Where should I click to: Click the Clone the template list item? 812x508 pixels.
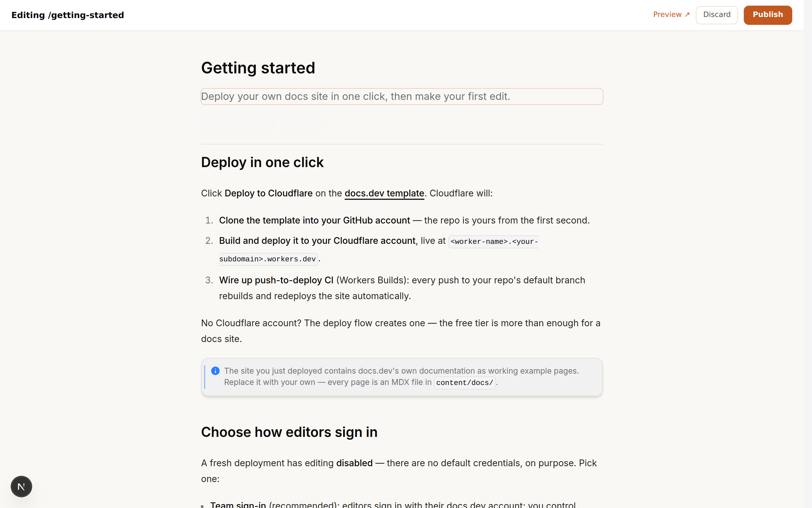coord(404,220)
